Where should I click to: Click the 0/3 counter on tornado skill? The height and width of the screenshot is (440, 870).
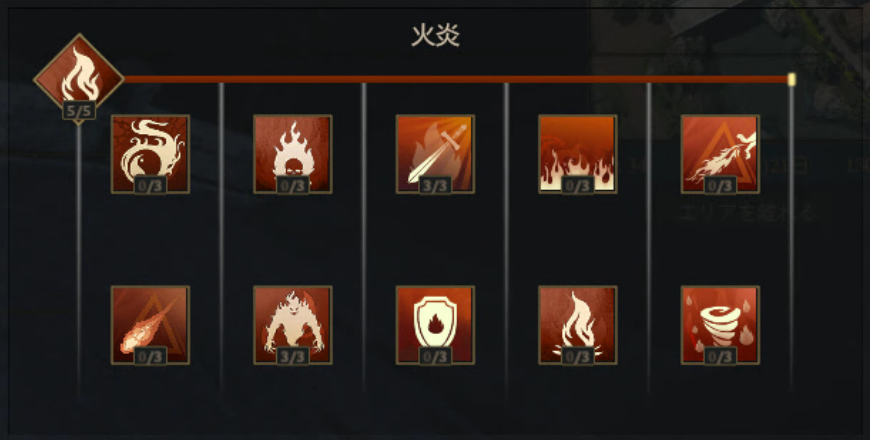coord(720,356)
